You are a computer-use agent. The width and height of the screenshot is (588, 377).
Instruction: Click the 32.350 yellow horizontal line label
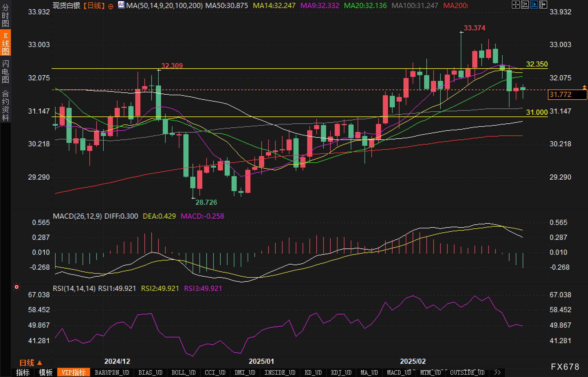coord(537,64)
